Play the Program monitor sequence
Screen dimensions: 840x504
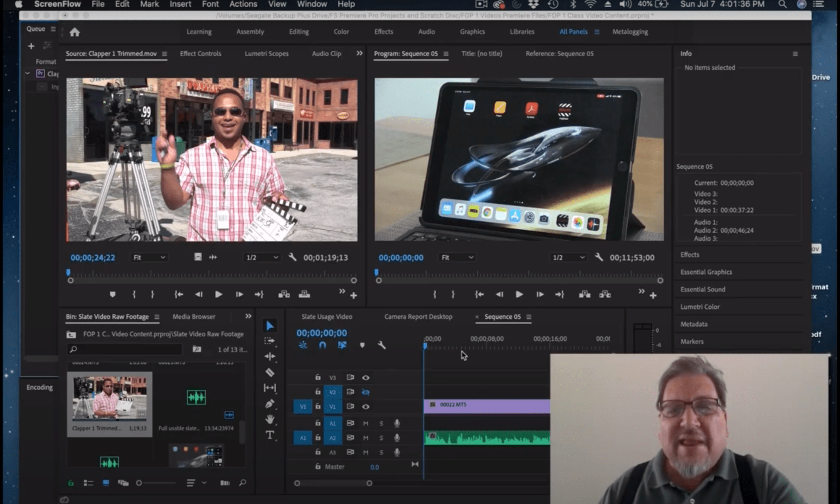click(519, 294)
